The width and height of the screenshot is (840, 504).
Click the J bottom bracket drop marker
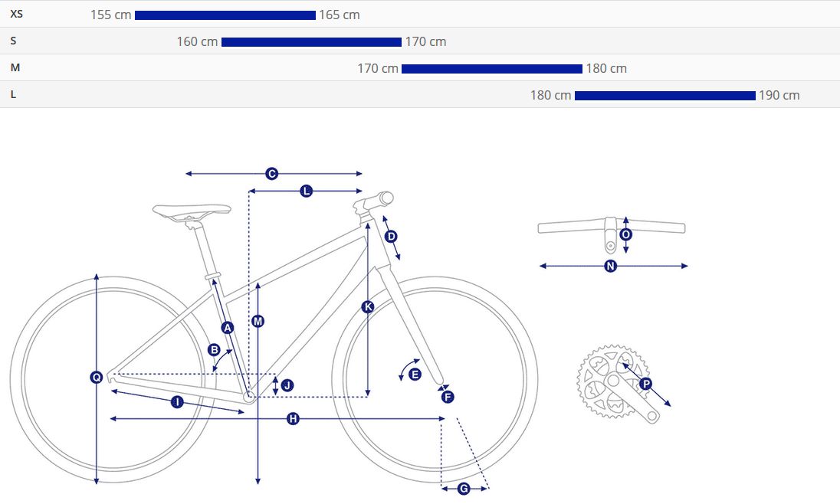pyautogui.click(x=287, y=385)
